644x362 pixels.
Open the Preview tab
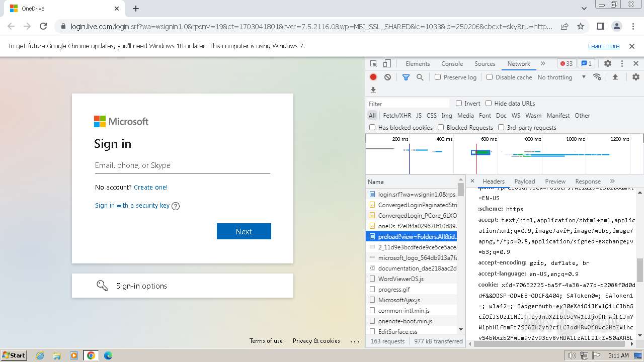tap(555, 181)
